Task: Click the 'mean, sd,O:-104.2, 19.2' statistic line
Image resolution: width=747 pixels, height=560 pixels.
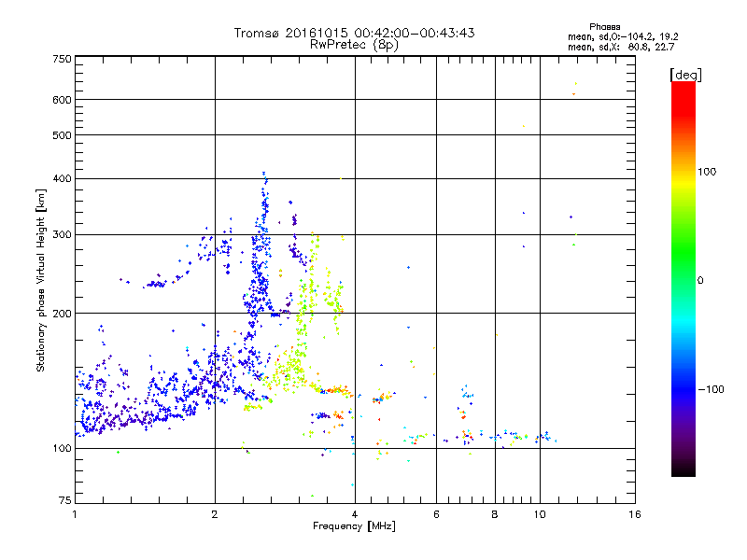Action: (x=623, y=36)
